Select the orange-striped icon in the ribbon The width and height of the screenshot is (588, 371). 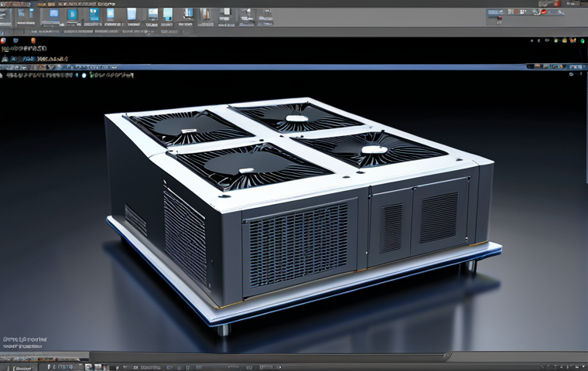(206, 15)
